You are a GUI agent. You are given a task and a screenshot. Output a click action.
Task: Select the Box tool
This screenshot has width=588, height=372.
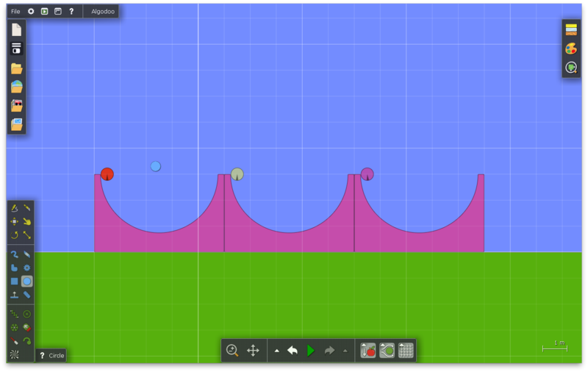14,282
